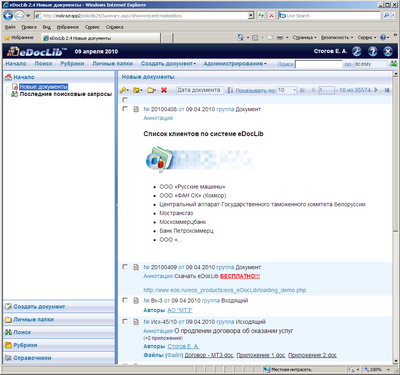
Task: Open the 'Показывать по' 10 items dropdown
Action: (286, 90)
